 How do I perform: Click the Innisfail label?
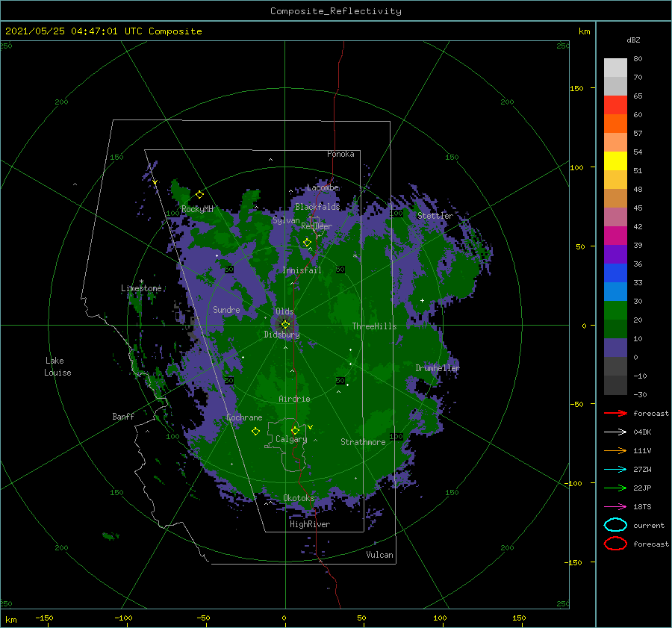[x=302, y=270]
